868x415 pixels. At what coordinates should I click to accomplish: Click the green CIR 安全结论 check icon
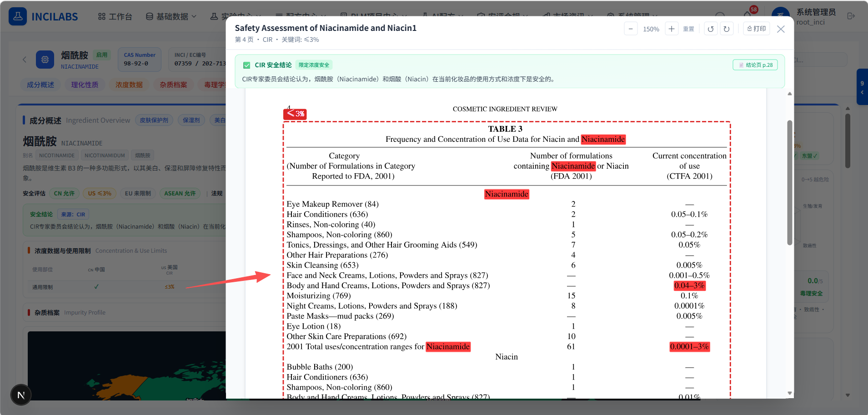point(246,65)
